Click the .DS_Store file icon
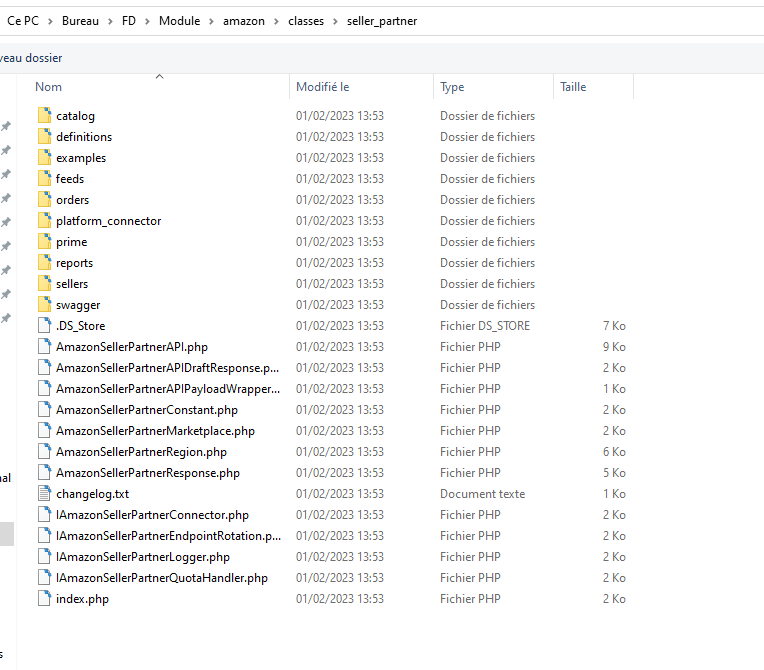Image resolution: width=764 pixels, height=670 pixels. pos(44,325)
